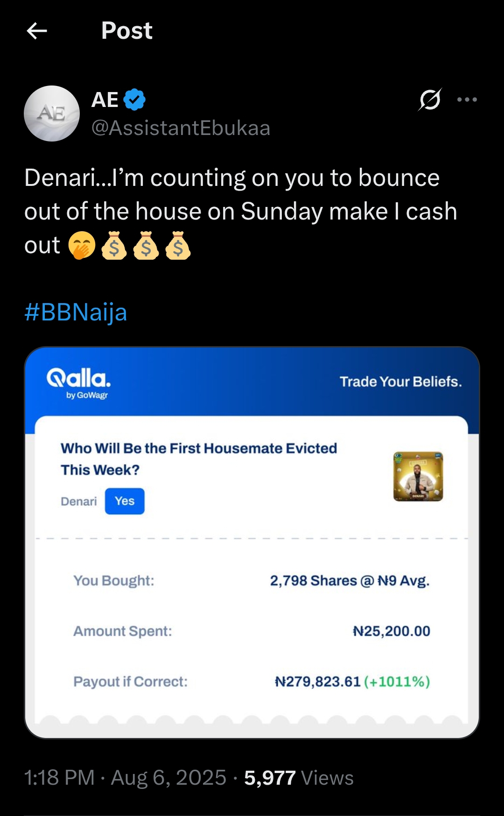Tap the #BBNaija hashtag
The height and width of the screenshot is (816, 504).
pyautogui.click(x=76, y=312)
